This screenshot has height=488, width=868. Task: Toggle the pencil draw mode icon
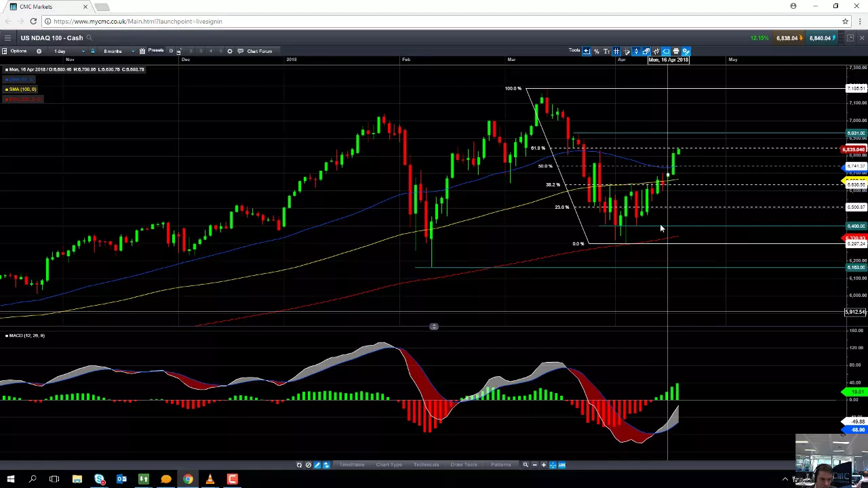click(317, 465)
